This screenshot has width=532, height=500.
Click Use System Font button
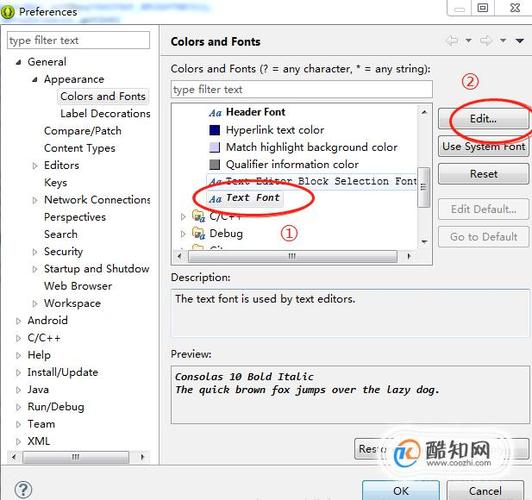click(483, 147)
